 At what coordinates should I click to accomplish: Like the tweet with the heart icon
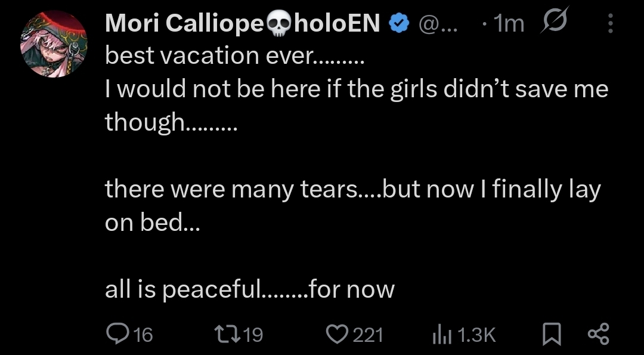[x=339, y=335]
